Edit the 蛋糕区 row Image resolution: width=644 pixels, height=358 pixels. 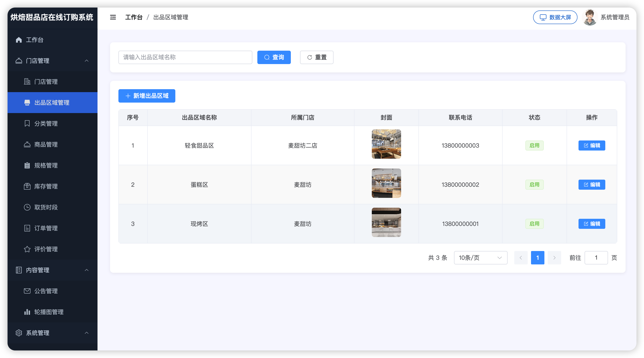point(592,185)
